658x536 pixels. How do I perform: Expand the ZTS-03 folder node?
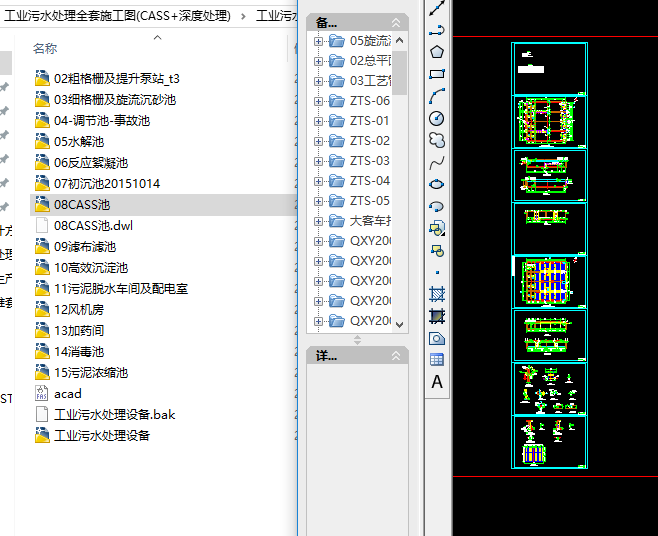point(319,161)
